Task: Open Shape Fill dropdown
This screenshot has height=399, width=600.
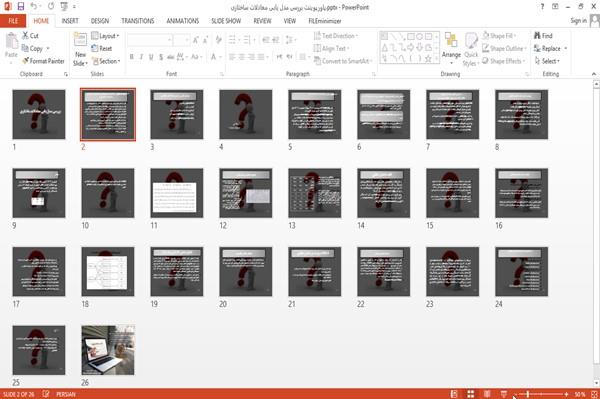Action: [499, 36]
